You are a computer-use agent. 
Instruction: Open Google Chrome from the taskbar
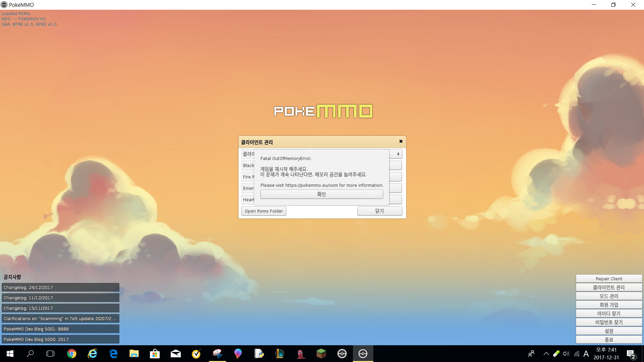click(x=71, y=354)
